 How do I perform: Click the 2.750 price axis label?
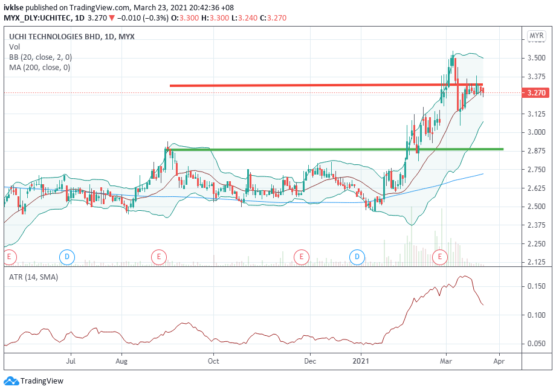point(537,169)
